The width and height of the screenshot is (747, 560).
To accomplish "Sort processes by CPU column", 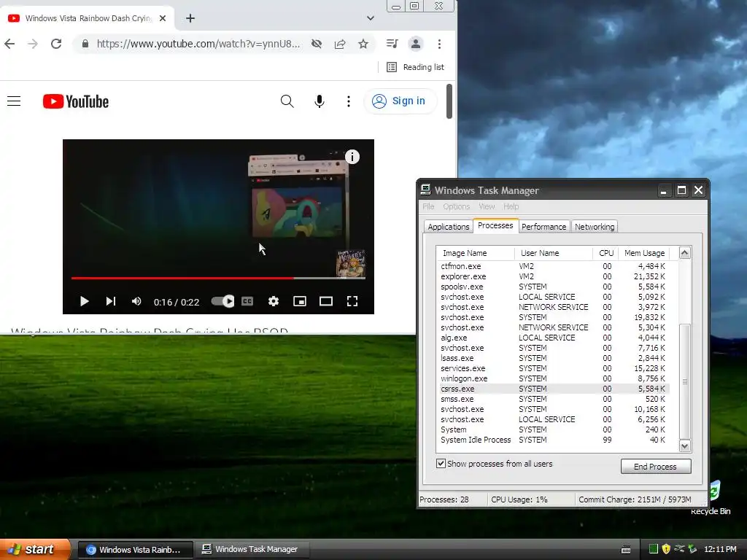I will (605, 253).
